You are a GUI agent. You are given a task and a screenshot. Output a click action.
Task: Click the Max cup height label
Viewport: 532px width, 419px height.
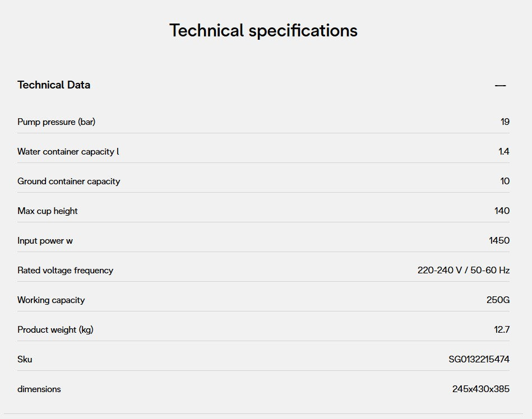pos(48,211)
